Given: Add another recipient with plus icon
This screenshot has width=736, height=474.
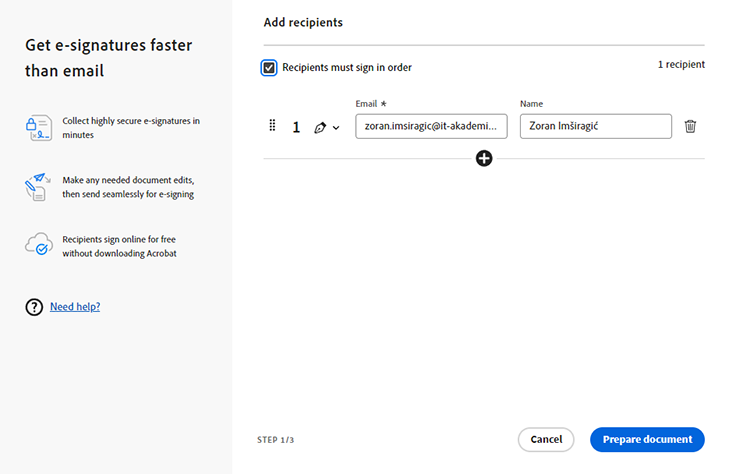Looking at the screenshot, I should [x=484, y=158].
